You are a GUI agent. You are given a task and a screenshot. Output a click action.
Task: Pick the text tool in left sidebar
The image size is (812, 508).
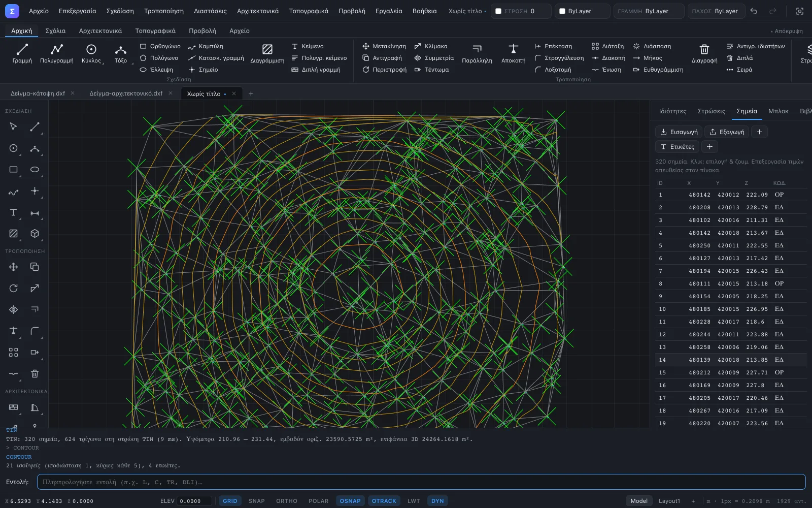point(14,212)
